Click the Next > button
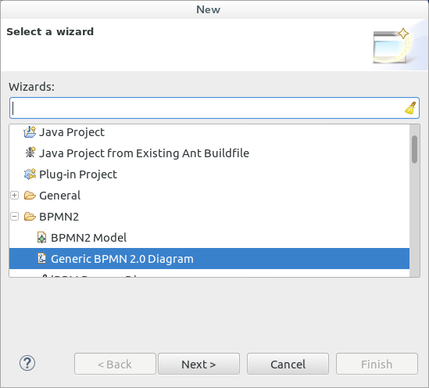This screenshot has width=429, height=388. point(199,364)
